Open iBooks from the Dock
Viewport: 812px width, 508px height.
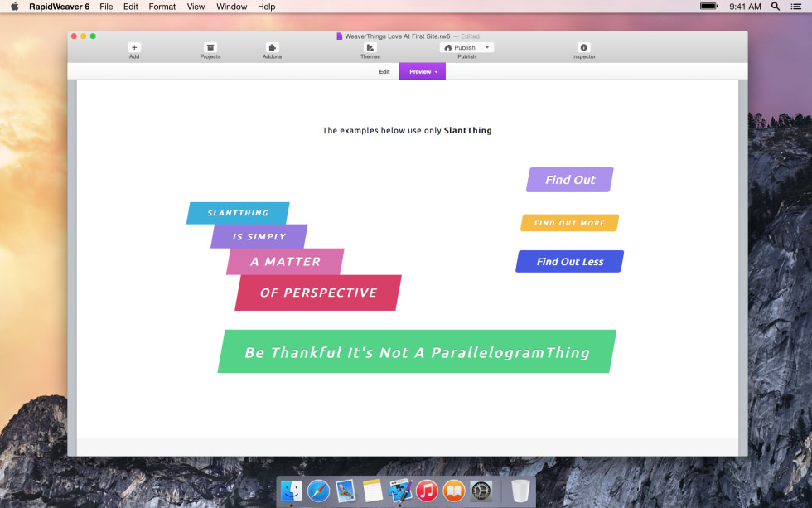click(x=454, y=491)
